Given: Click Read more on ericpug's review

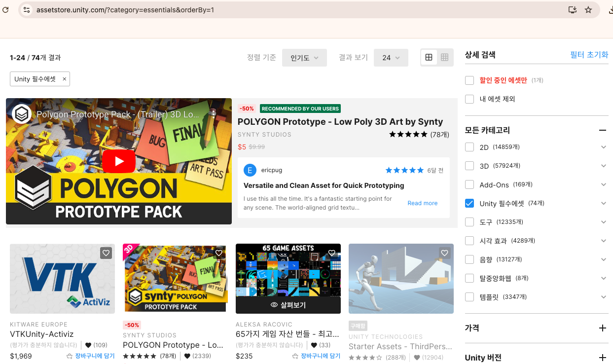Looking at the screenshot, I should coord(423,203).
